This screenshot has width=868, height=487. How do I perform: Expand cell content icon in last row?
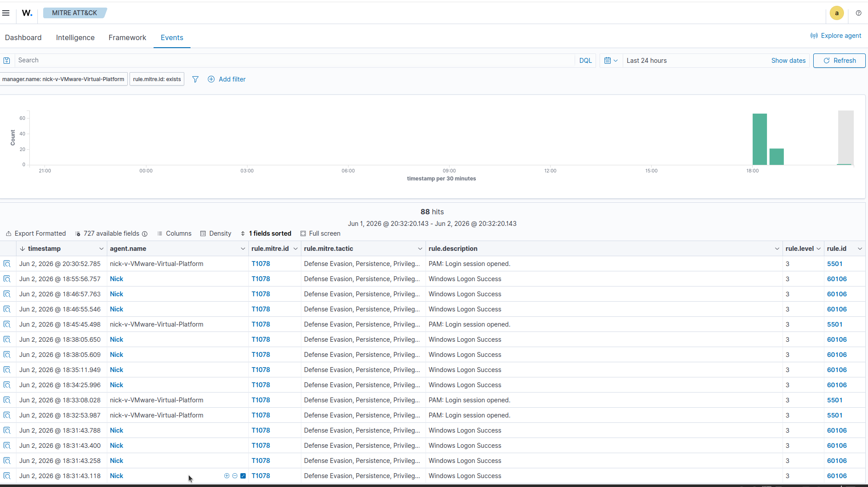tap(243, 476)
